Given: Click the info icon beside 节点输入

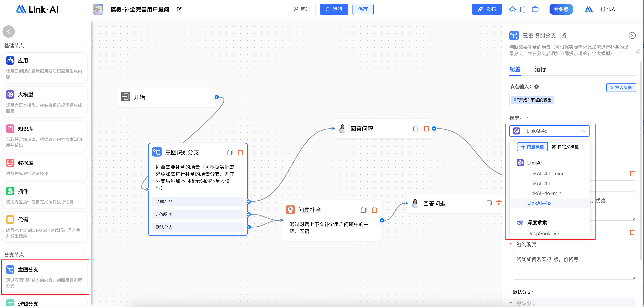Looking at the screenshot, I should coord(536,87).
